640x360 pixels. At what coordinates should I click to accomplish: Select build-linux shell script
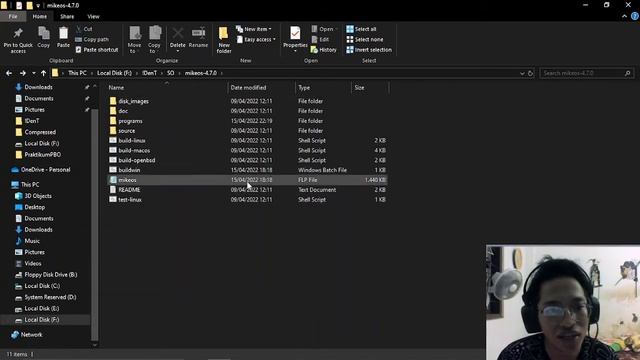click(247, 140)
